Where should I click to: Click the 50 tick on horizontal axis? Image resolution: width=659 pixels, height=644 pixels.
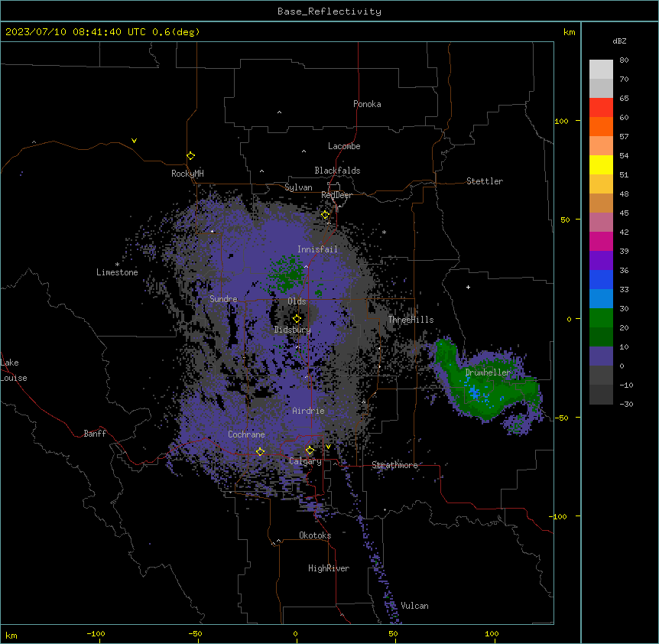(392, 633)
